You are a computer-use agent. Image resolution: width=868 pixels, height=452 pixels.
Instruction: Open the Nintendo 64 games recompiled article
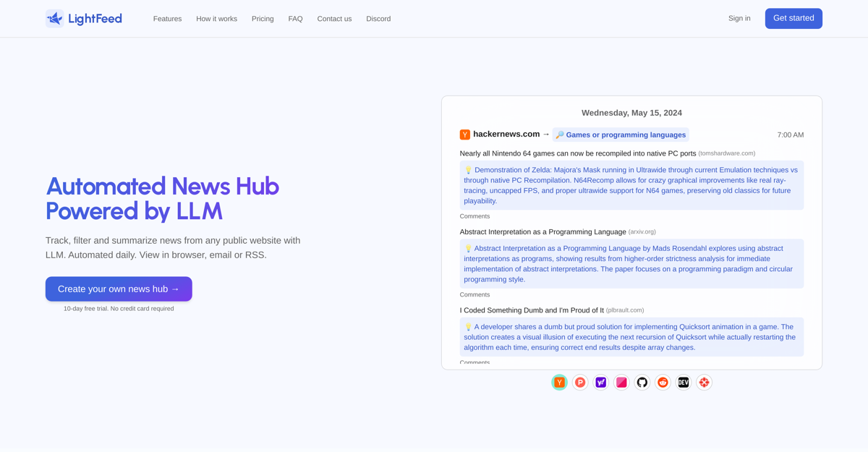[578, 153]
